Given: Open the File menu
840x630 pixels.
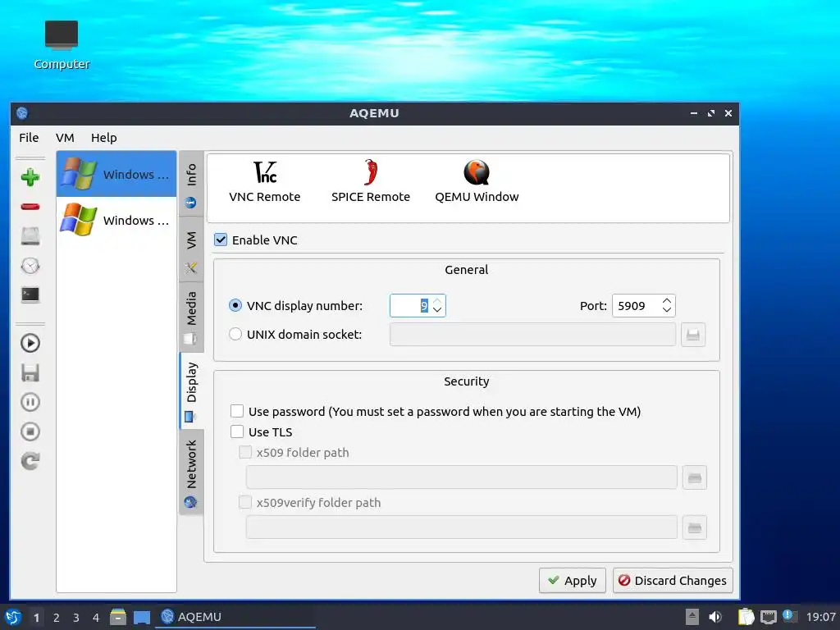Looking at the screenshot, I should click(29, 138).
